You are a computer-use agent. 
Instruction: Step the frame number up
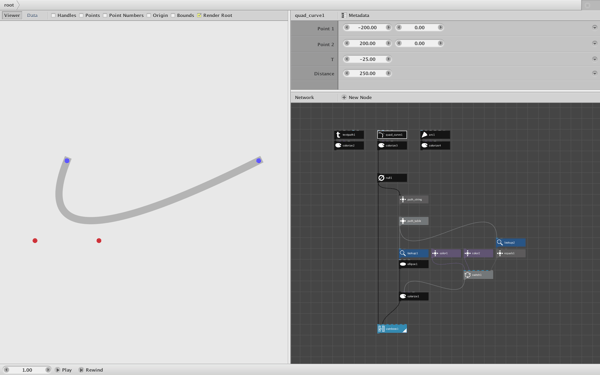tap(48, 370)
